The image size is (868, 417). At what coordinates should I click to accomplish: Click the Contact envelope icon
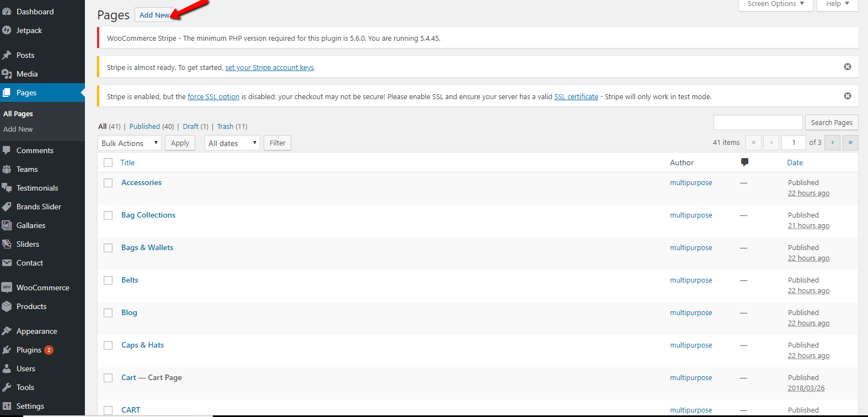[7, 263]
